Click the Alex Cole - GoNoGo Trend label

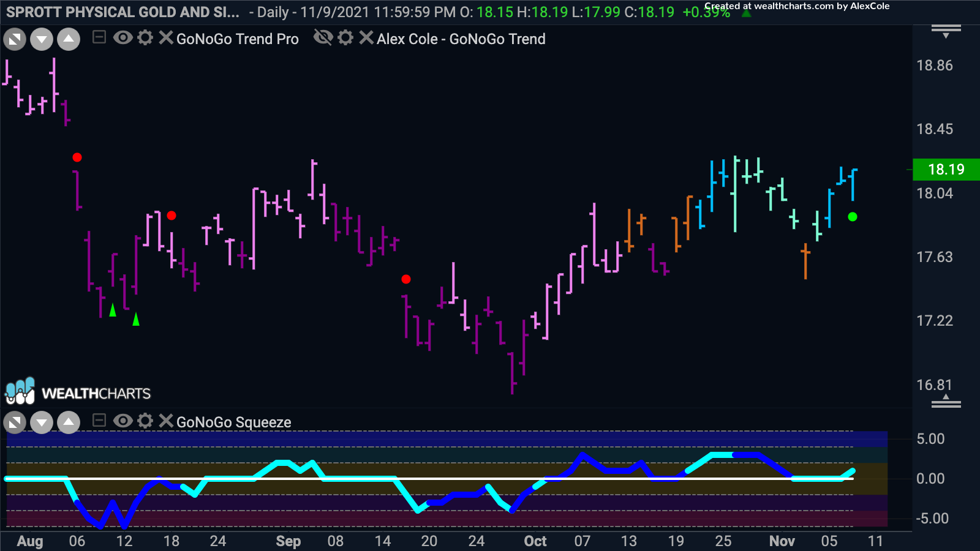pos(461,39)
